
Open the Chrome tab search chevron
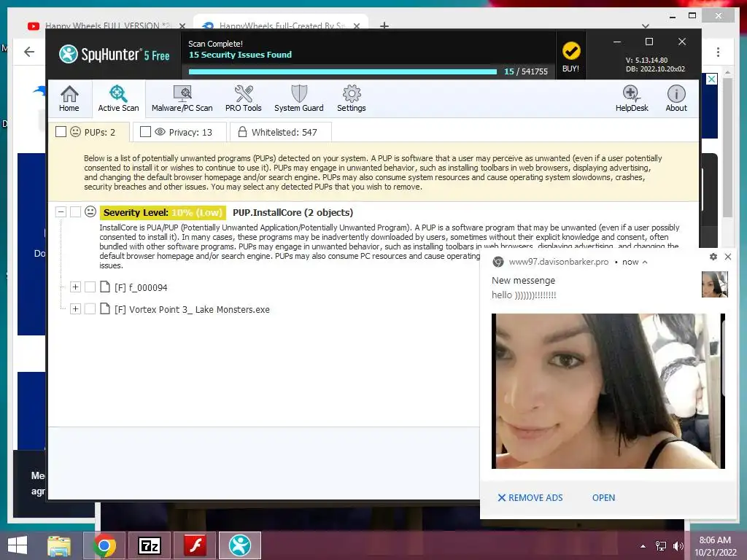tap(646, 26)
